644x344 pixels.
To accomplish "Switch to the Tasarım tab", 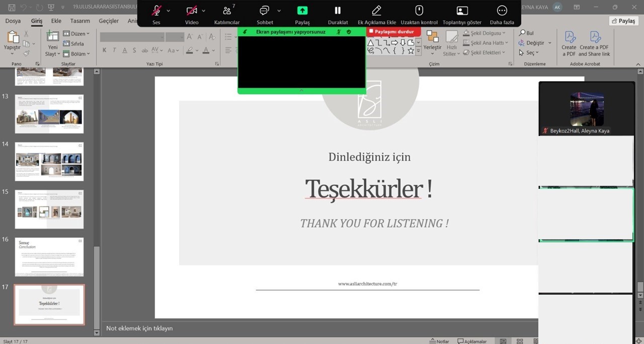I will click(x=80, y=21).
